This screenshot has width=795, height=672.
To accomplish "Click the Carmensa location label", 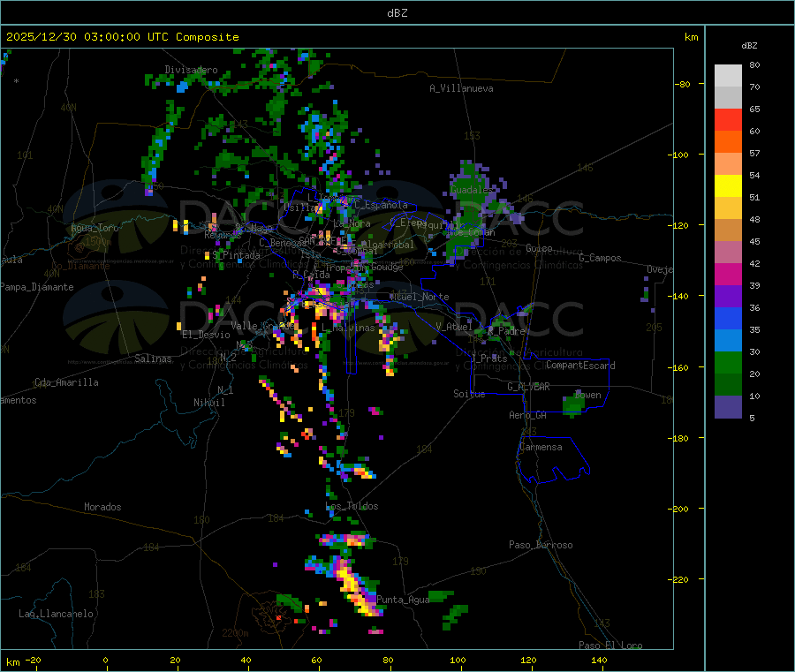I will (541, 447).
